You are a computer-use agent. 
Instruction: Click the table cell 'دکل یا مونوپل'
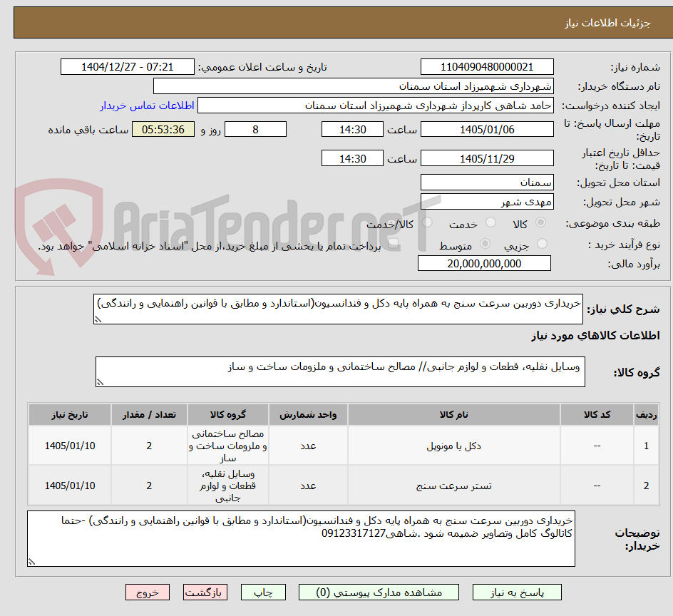[453, 446]
